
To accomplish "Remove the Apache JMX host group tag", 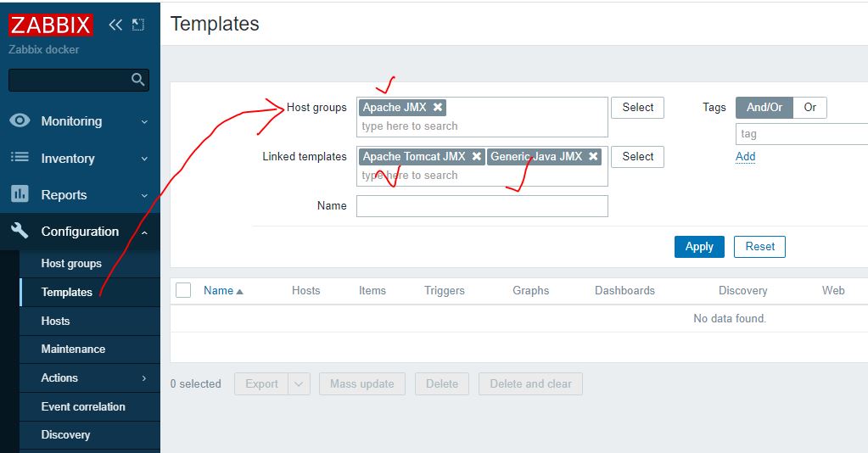I will pyautogui.click(x=438, y=107).
